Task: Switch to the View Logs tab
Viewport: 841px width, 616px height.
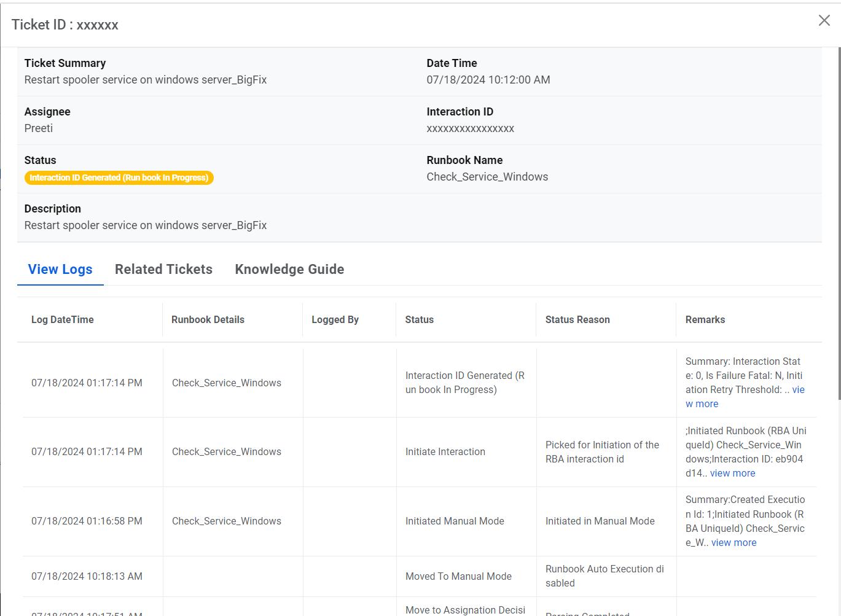Action: (60, 270)
